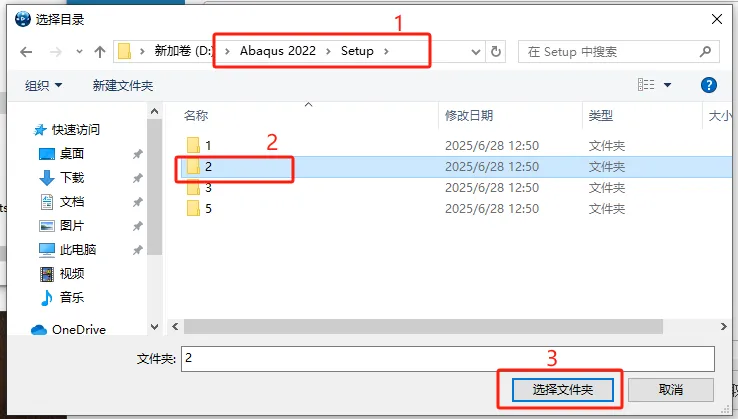The height and width of the screenshot is (419, 738).
Task: Open the recent locations dropdown arrow
Action: pos(79,52)
